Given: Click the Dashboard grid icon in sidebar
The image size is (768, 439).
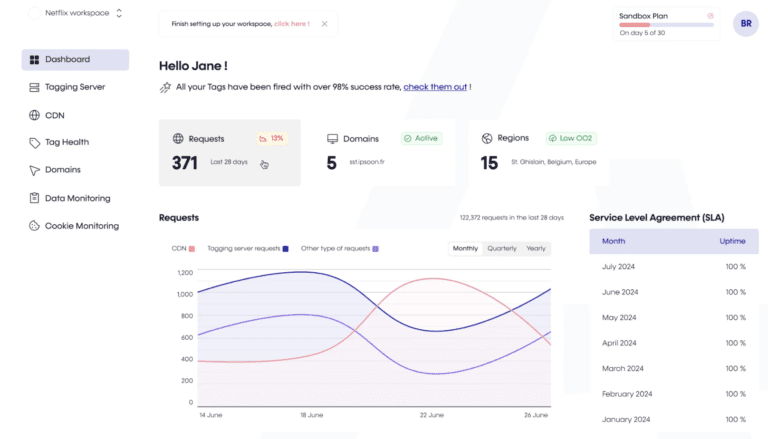Looking at the screenshot, I should [34, 60].
